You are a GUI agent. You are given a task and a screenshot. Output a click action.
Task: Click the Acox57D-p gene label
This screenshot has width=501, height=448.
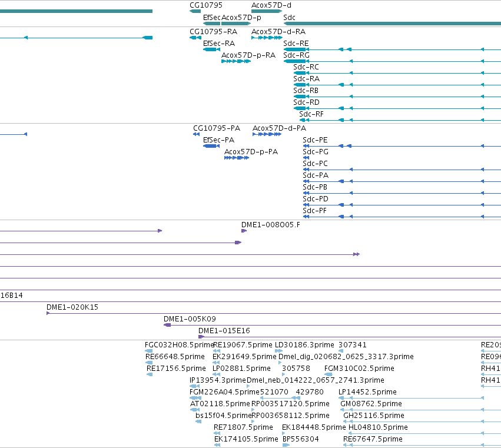tap(241, 18)
